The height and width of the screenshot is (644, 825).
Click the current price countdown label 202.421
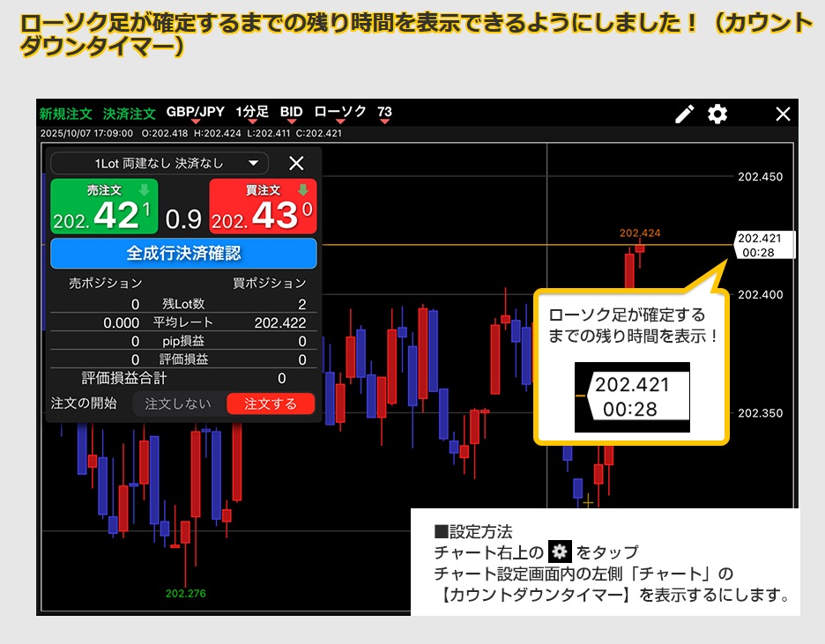[x=763, y=245]
